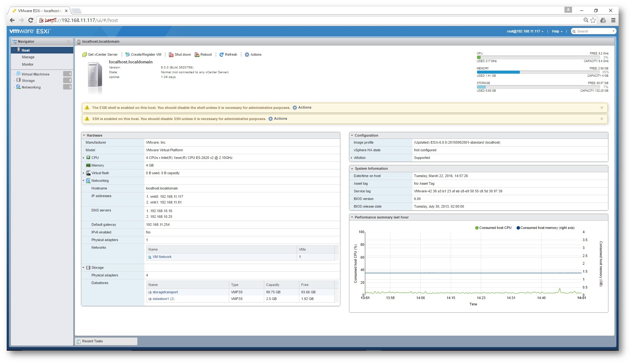Viewport: 632px width, 364px height.
Task: Click the Google Drive extension icon
Action: (603, 20)
